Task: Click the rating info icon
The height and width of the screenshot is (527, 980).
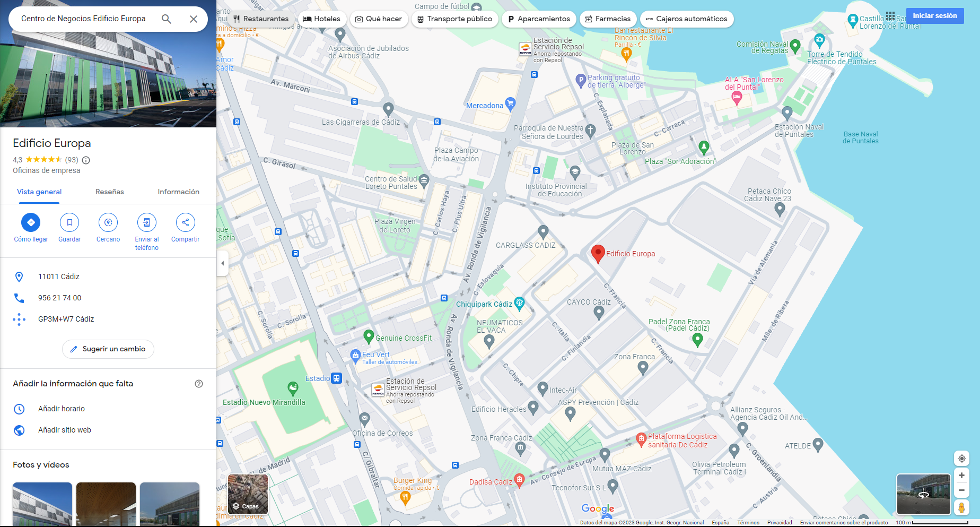Action: point(86,160)
